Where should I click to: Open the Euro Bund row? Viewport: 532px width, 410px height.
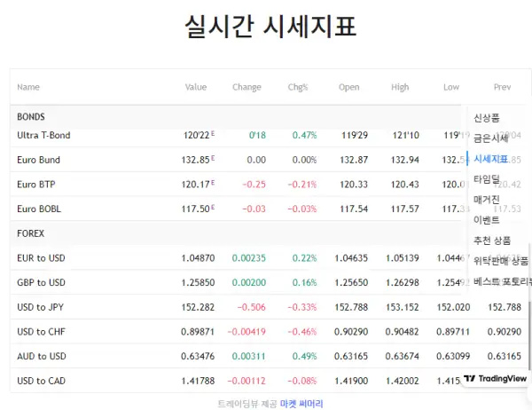[x=270, y=160]
